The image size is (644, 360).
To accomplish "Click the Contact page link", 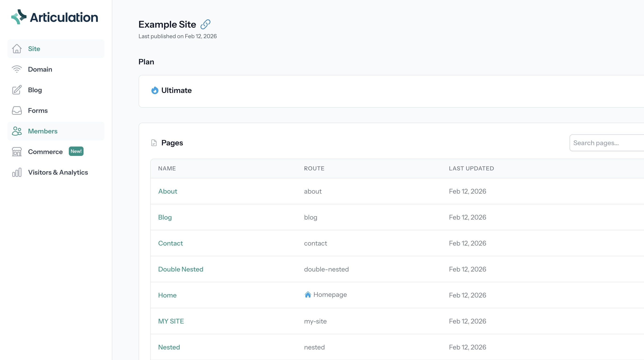I will (170, 243).
